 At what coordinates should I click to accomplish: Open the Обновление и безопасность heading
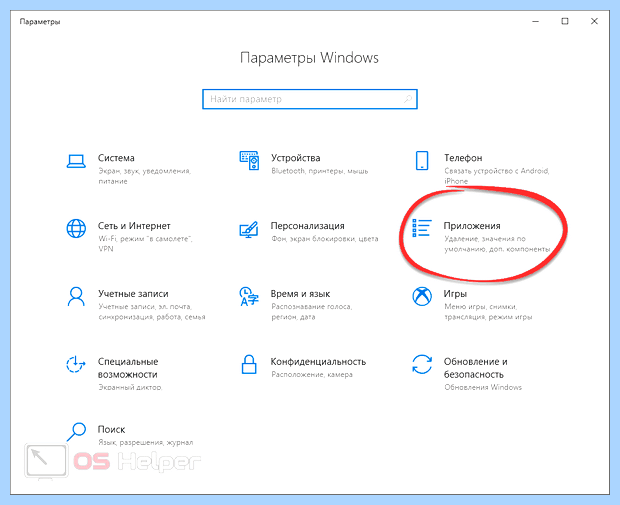pyautogui.click(x=475, y=368)
